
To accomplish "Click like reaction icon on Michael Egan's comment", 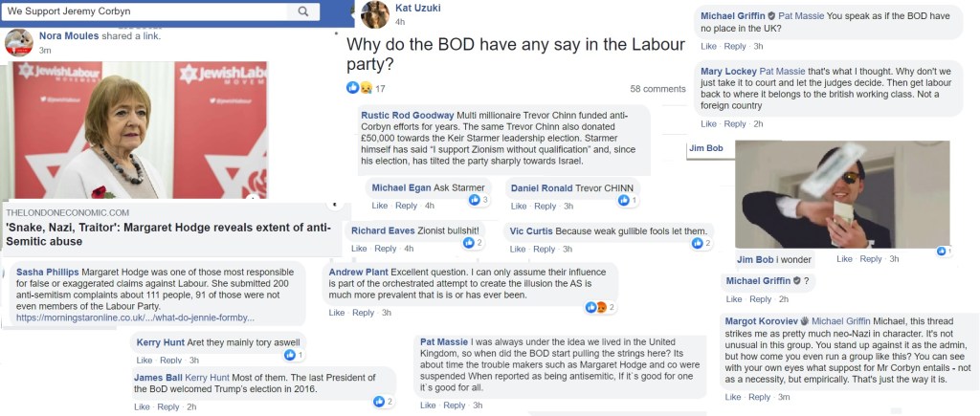I will coord(475,200).
